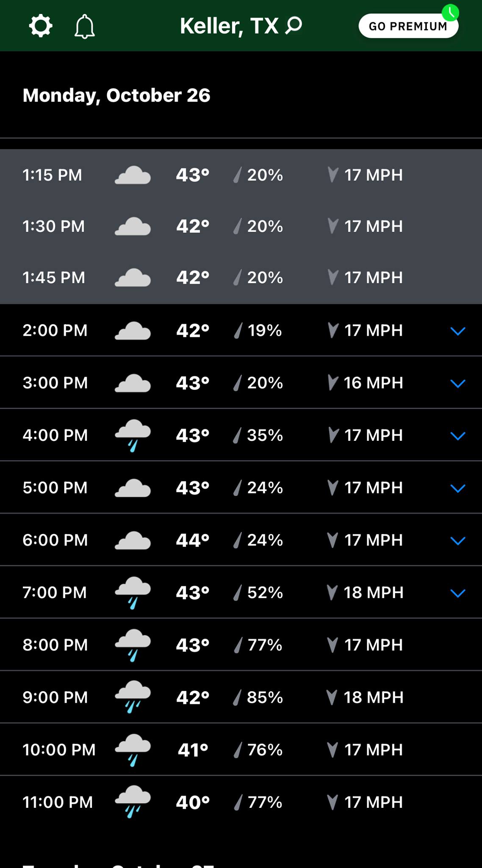The height and width of the screenshot is (868, 482).
Task: Tap the Keller, TX location title
Action: point(229,26)
